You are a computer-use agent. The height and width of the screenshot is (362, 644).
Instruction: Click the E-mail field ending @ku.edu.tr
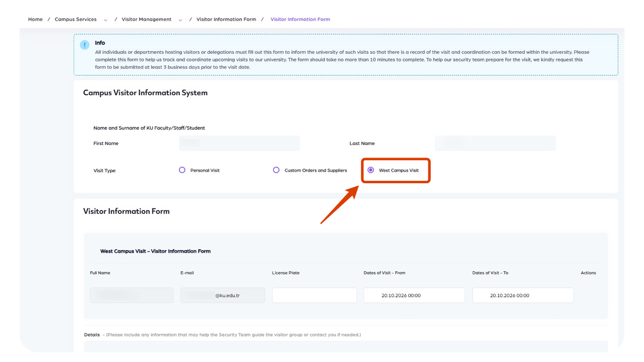coord(223,296)
